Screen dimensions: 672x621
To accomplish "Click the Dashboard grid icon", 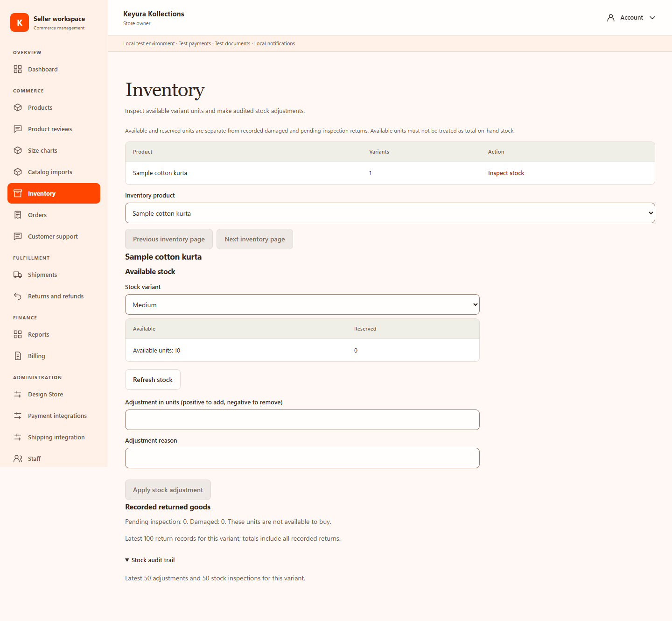I will (18, 69).
